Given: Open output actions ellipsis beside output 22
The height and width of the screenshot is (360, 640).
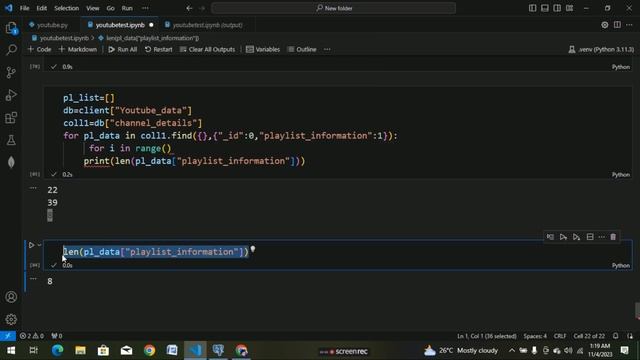Looking at the screenshot, I should click(x=33, y=188).
